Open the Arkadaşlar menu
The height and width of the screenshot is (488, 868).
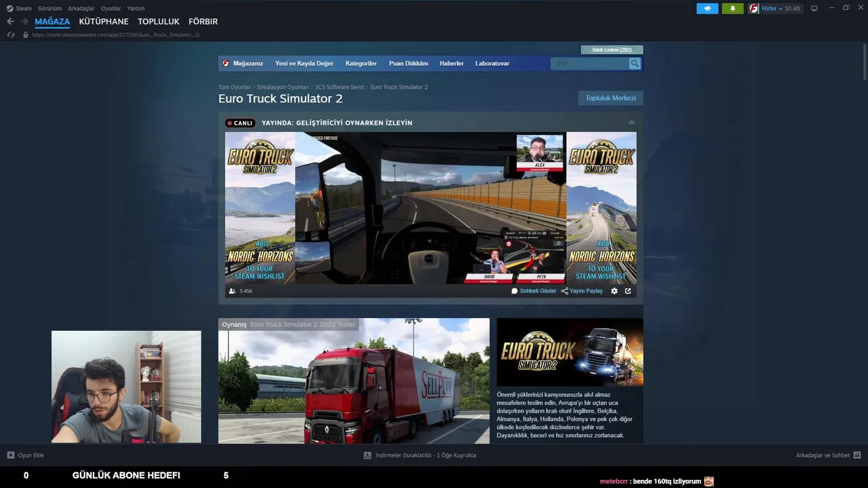coord(81,8)
